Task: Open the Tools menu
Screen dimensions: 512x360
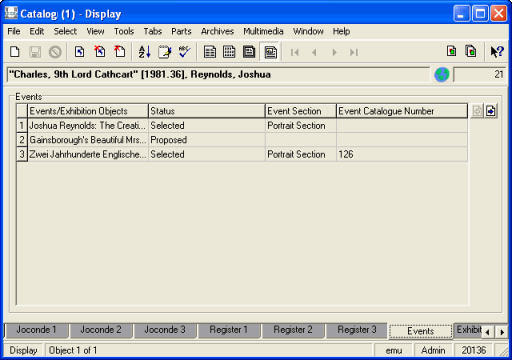Action: pos(124,31)
